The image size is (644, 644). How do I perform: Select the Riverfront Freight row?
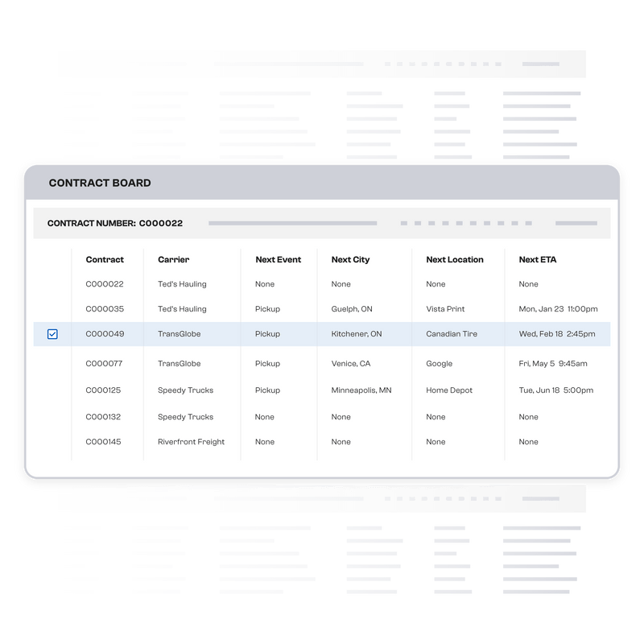pos(192,442)
